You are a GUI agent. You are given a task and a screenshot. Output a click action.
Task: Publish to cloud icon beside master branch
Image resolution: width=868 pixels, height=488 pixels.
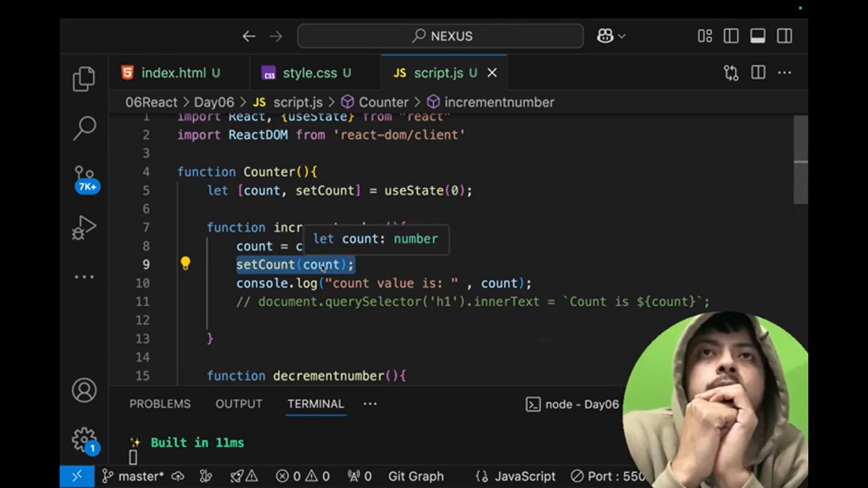pyautogui.click(x=178, y=476)
